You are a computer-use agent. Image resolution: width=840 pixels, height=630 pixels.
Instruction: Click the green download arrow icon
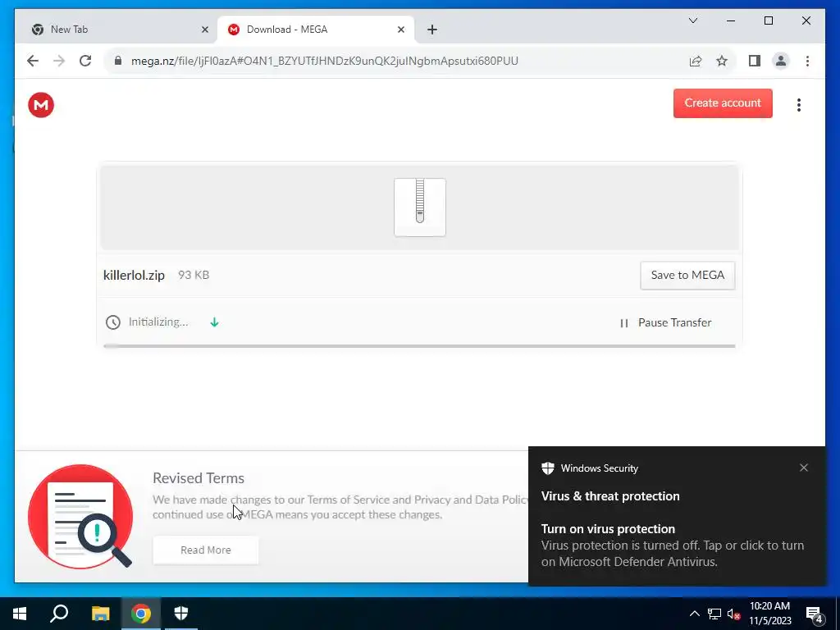214,322
